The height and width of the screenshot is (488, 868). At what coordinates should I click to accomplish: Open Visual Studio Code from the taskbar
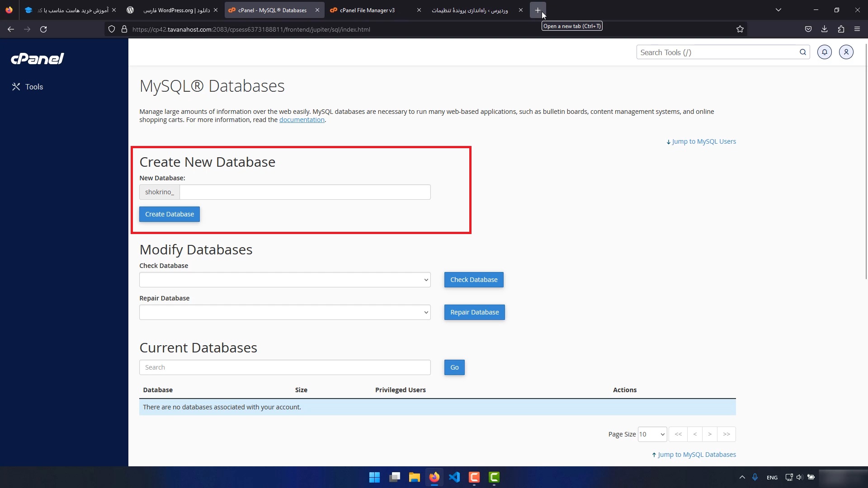tap(454, 477)
